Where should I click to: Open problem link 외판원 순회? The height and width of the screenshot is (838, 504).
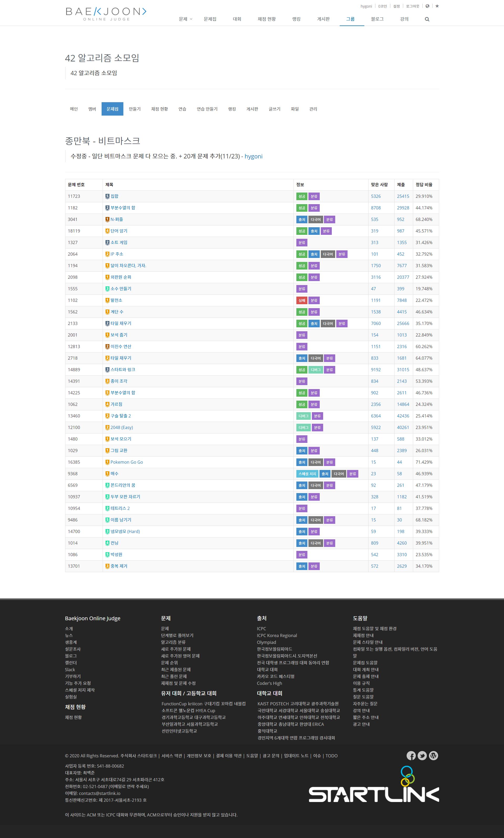click(120, 277)
